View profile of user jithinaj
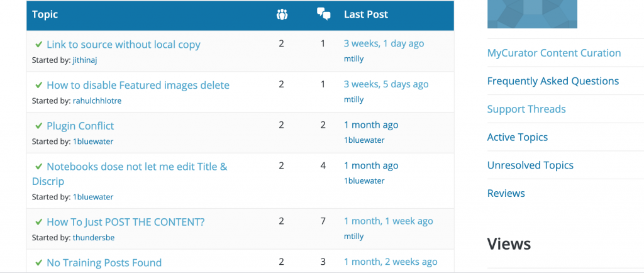The height and width of the screenshot is (273, 644). click(90, 60)
